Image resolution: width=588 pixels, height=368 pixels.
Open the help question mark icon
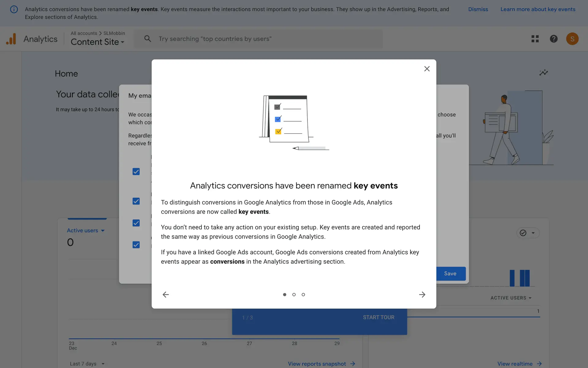(x=553, y=39)
